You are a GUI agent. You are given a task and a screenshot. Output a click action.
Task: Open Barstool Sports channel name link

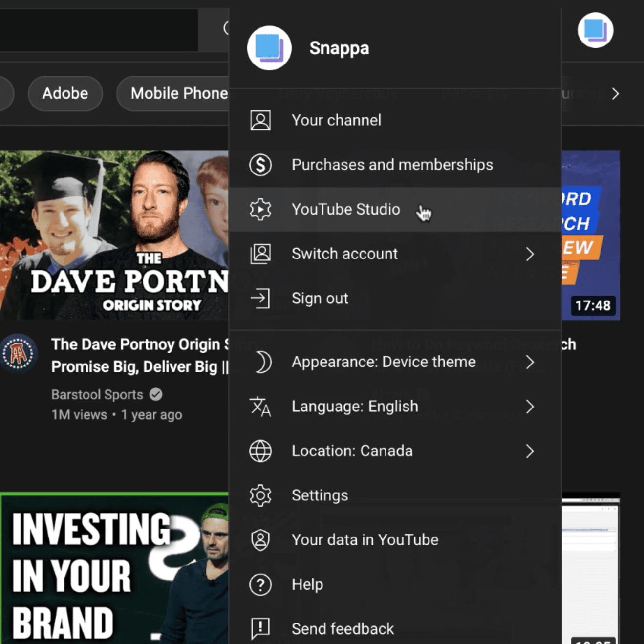[x=97, y=394]
